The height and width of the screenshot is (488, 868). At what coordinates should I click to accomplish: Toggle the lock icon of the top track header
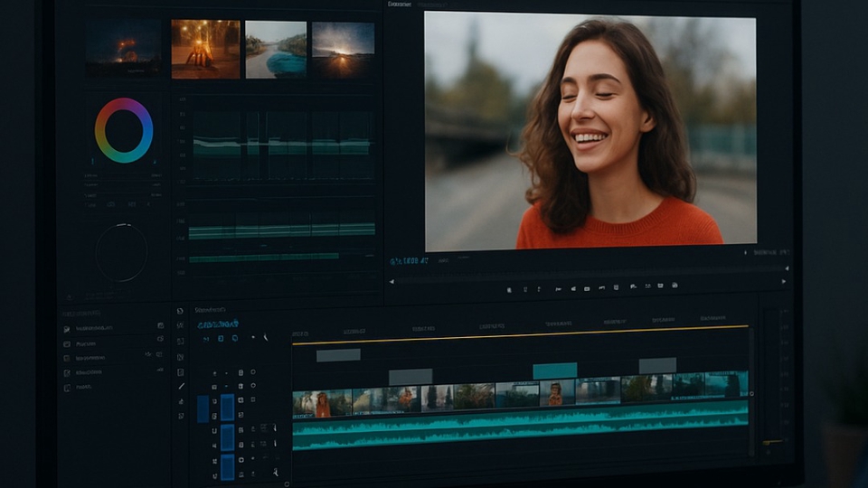click(x=241, y=373)
